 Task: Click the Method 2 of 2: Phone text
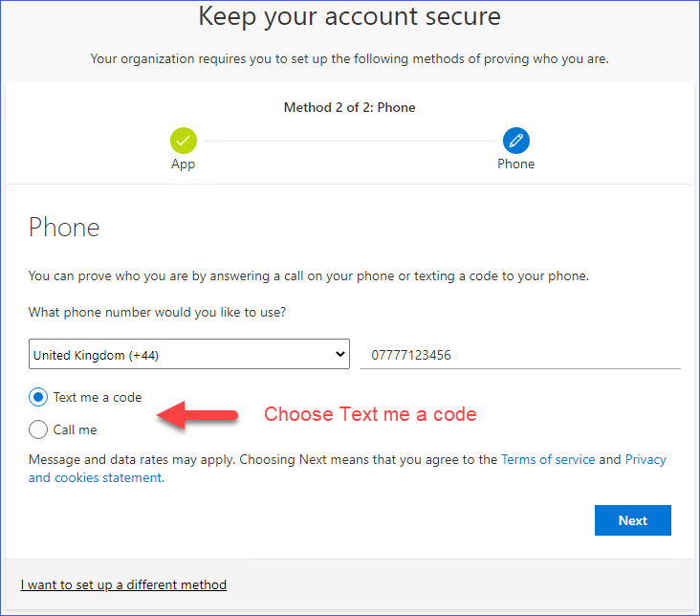[349, 107]
